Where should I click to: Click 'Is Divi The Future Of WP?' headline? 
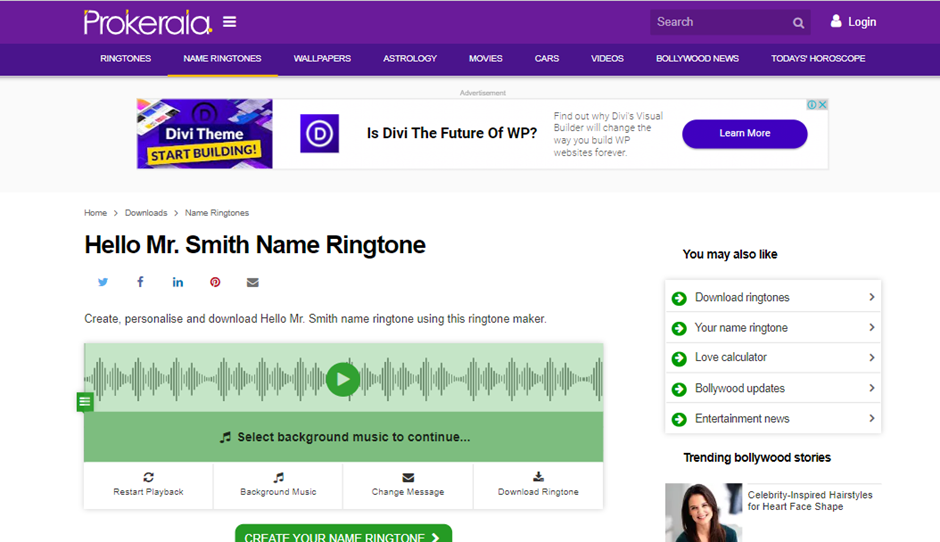tap(452, 133)
